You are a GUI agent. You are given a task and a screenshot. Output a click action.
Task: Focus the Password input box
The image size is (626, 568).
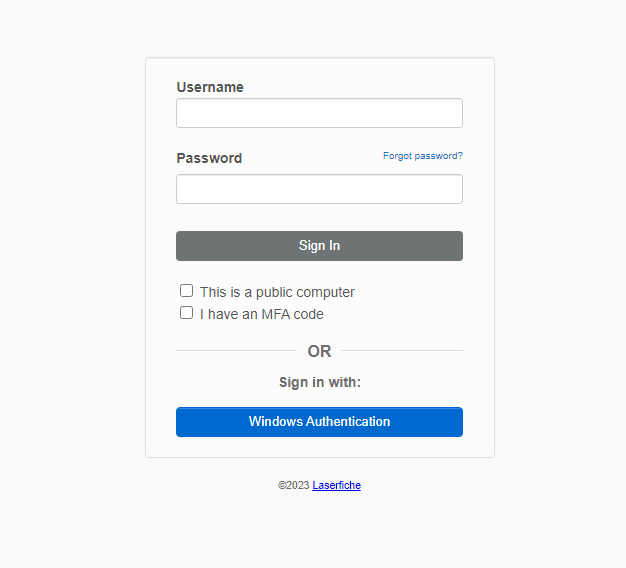[319, 189]
